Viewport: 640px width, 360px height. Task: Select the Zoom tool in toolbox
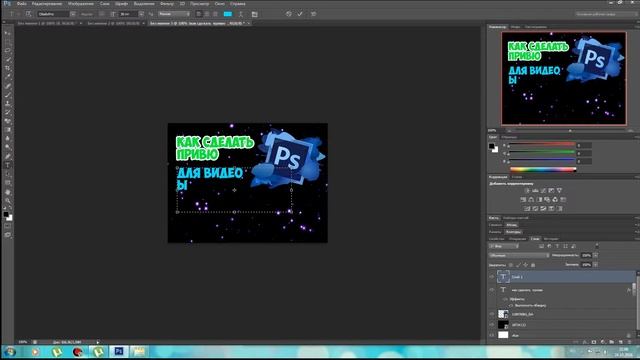[x=8, y=201]
